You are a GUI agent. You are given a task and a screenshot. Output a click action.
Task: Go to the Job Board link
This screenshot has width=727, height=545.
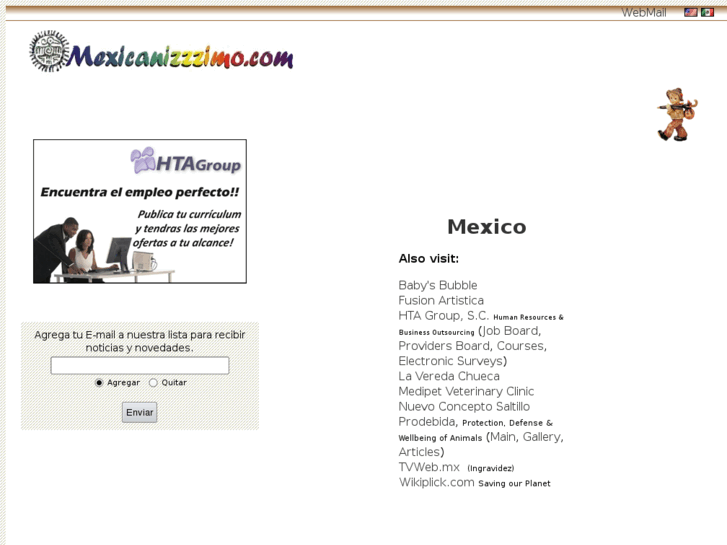coord(510,331)
